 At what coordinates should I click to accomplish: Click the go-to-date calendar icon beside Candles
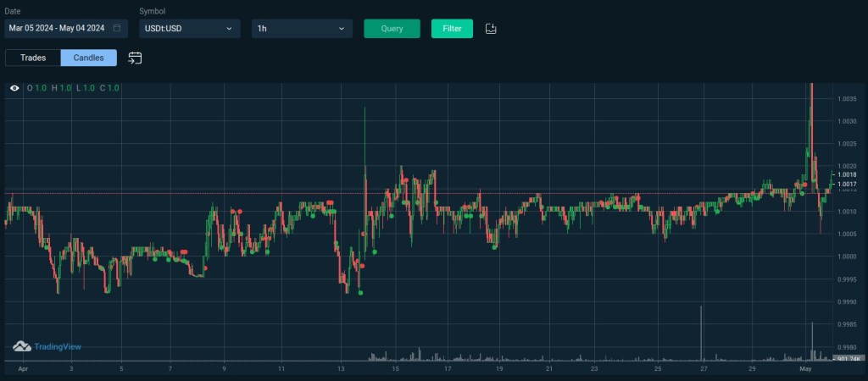point(135,58)
